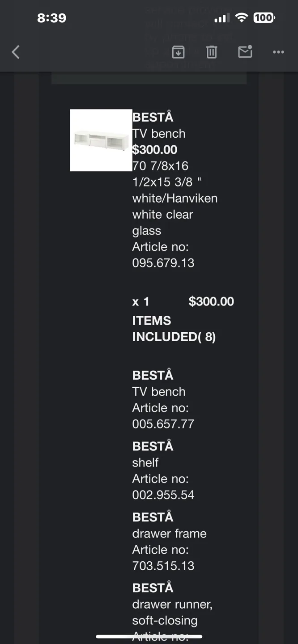Tap the ITEMS INCLUDED( 8) heading

174,329
